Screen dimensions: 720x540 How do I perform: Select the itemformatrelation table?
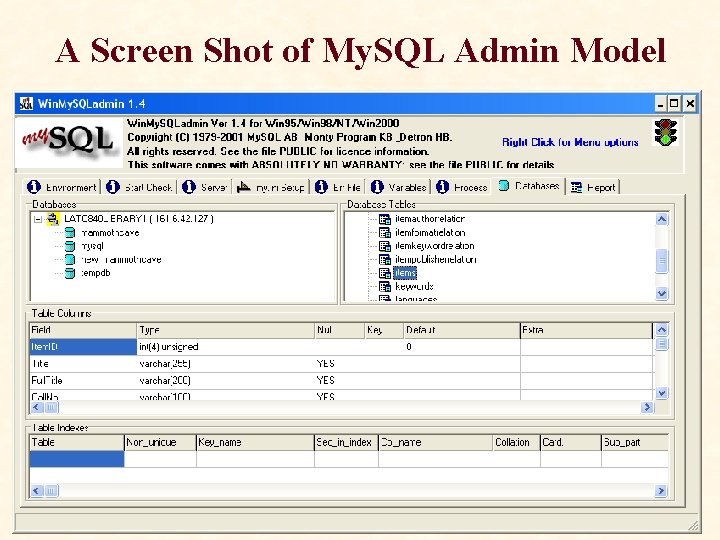[430, 233]
